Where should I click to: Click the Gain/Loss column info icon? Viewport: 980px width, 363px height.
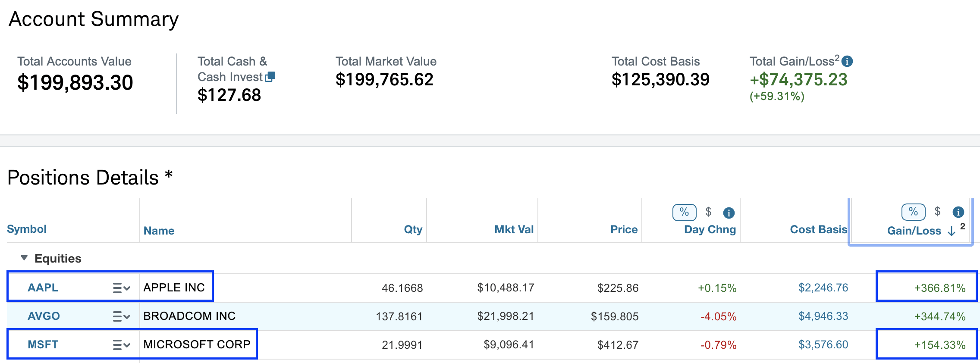point(958,212)
